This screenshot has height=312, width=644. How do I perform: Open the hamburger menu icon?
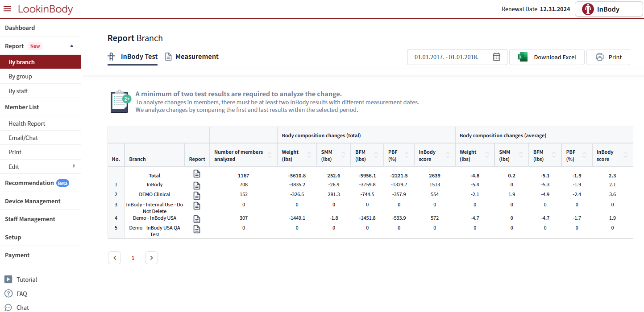pyautogui.click(x=7, y=9)
